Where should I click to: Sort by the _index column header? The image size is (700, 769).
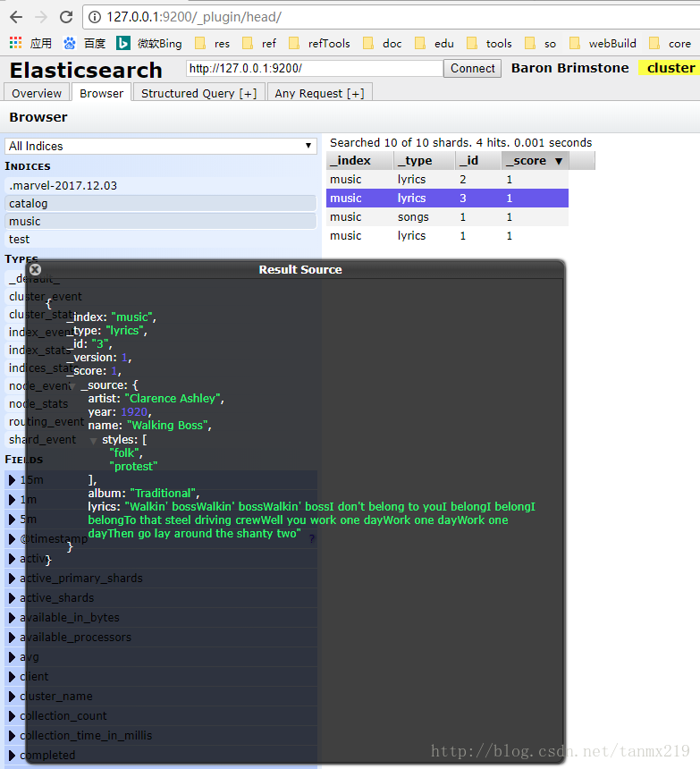click(x=359, y=160)
